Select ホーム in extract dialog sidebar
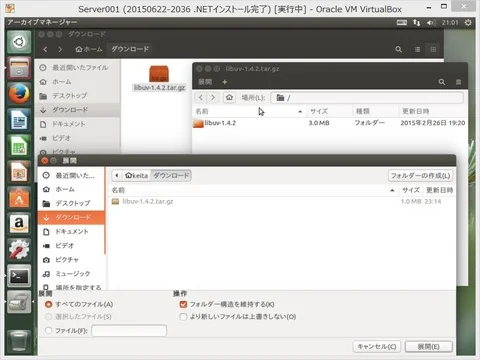Image resolution: width=480 pixels, height=360 pixels. point(71,189)
